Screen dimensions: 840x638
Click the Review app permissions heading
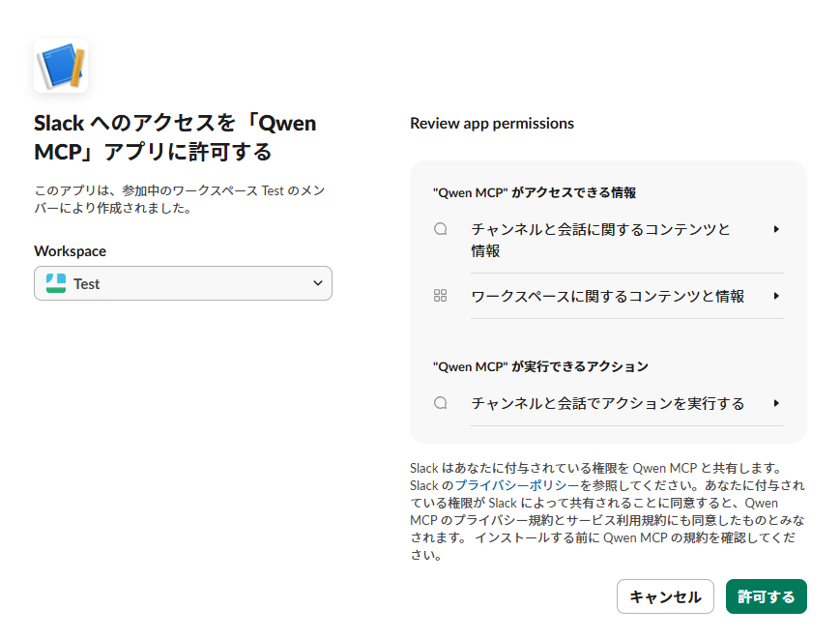[492, 124]
